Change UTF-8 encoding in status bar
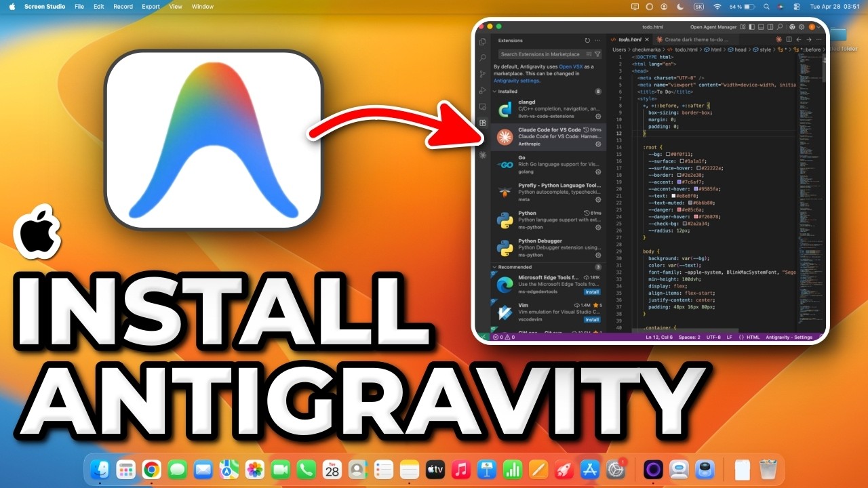The image size is (868, 488). click(713, 337)
